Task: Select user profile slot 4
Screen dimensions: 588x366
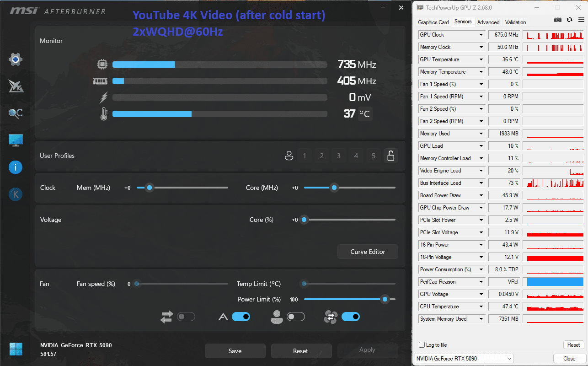Action: click(x=356, y=156)
